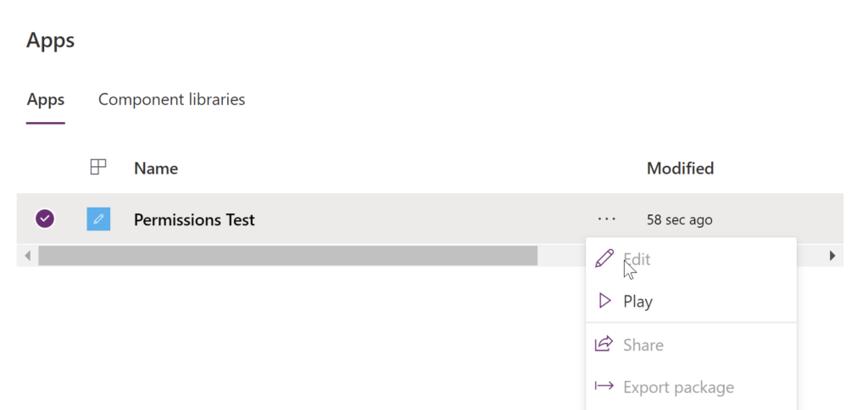Click the horizontal scrollbar thumb
This screenshot has width=868, height=410.
[x=288, y=256]
